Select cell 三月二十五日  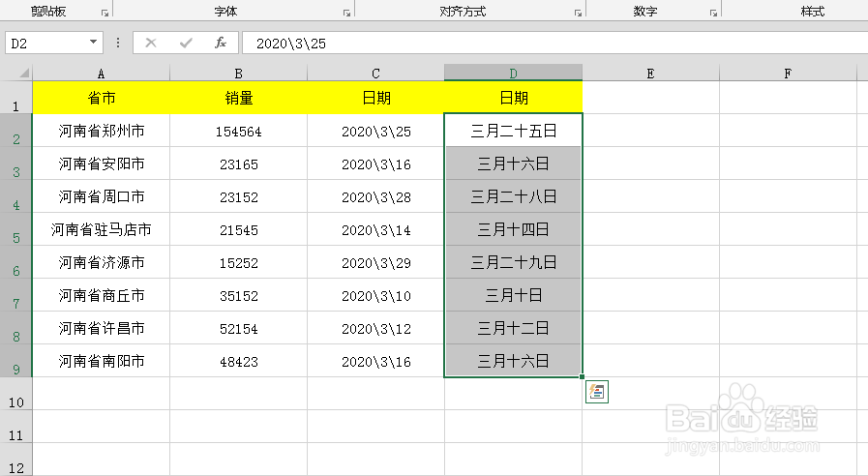click(x=513, y=131)
